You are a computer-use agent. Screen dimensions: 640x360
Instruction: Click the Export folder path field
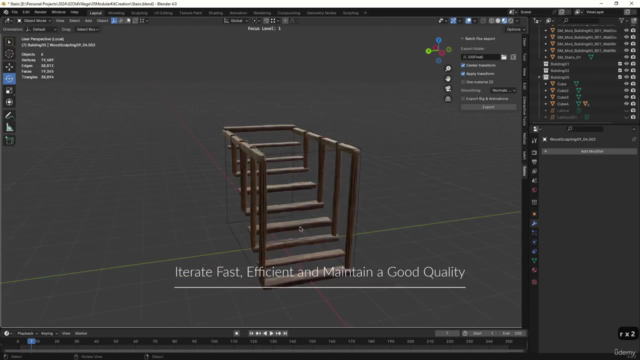coord(480,57)
